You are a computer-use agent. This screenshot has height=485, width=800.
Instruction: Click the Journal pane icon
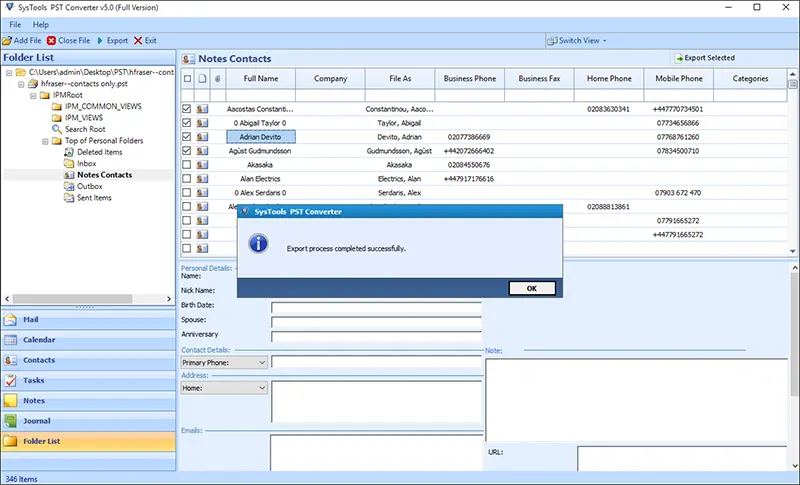coord(11,421)
